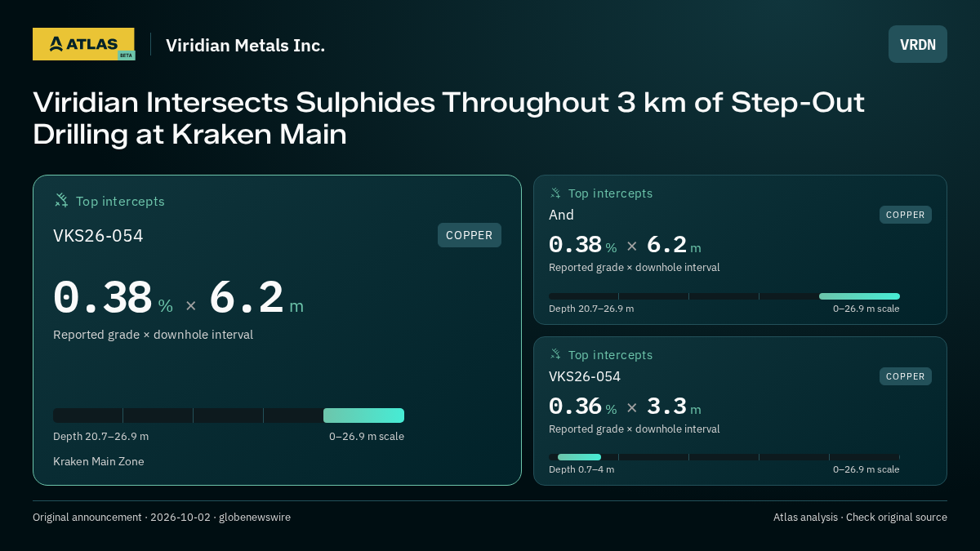Click the 0–26.9 m scale label in large card
980x551 pixels.
(x=367, y=436)
